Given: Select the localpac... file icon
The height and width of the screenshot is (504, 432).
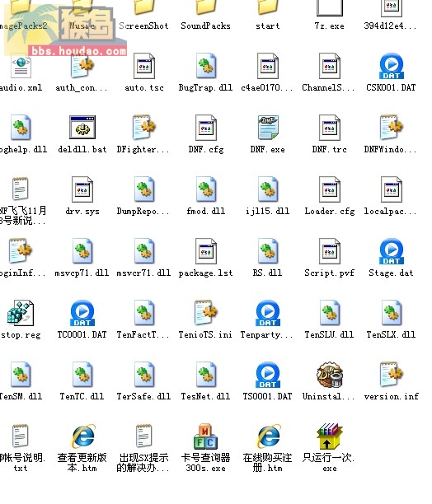Looking at the screenshot, I should [x=392, y=189].
